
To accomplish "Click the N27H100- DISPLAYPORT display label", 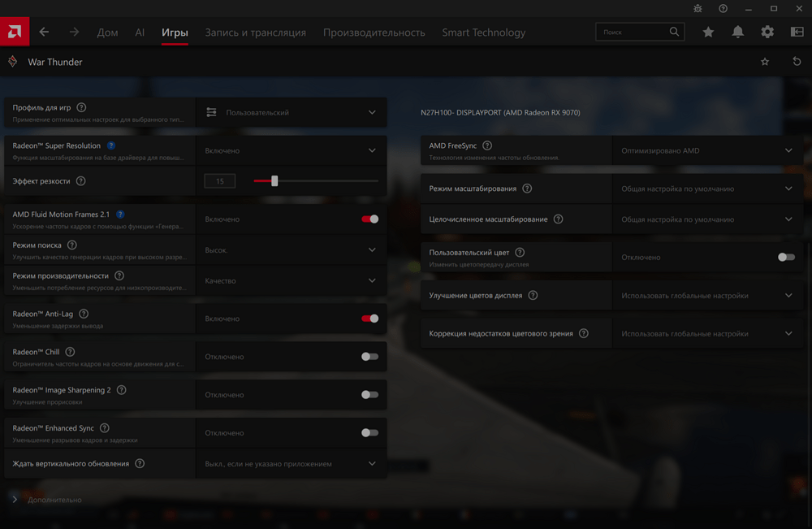I will pyautogui.click(x=500, y=112).
